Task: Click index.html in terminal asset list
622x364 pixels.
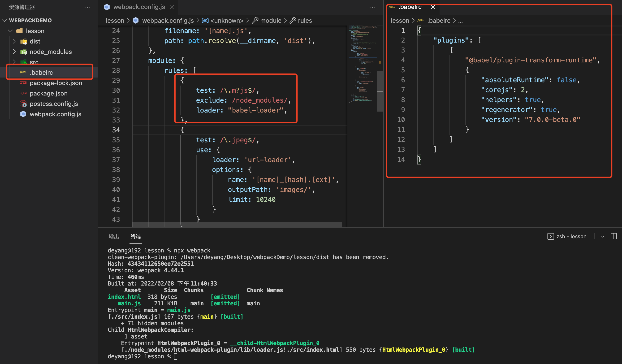Action: point(124,297)
